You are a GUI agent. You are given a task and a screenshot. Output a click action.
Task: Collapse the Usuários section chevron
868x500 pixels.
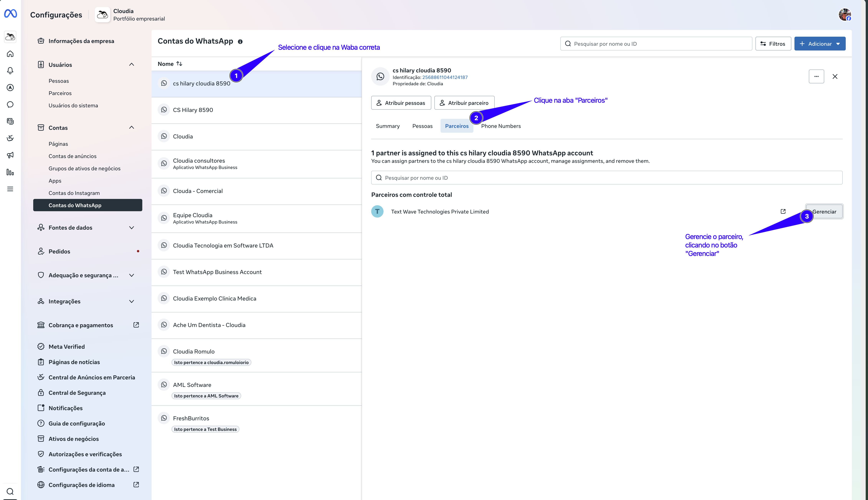[132, 65]
